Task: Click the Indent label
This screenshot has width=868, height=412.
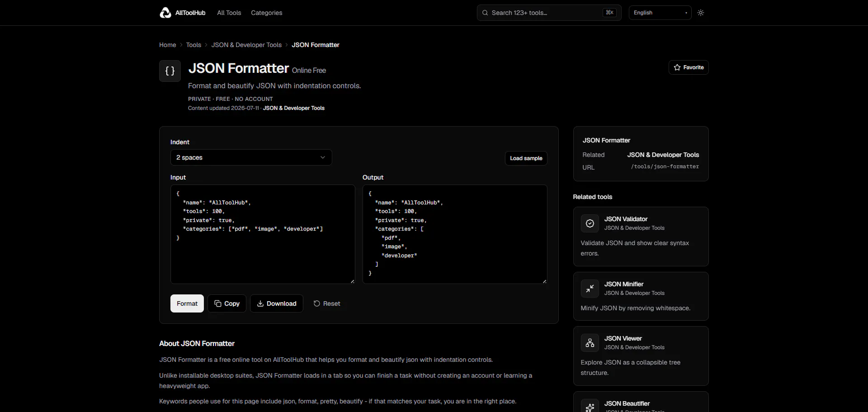Action: (180, 142)
